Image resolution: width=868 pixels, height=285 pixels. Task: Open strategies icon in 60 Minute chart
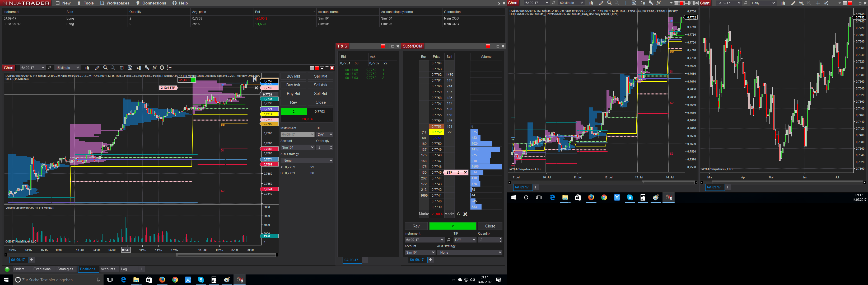pyautogui.click(x=659, y=3)
